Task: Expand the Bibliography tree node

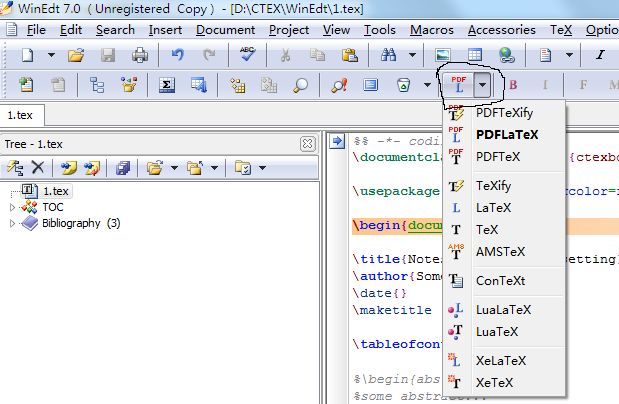Action: 12,224
